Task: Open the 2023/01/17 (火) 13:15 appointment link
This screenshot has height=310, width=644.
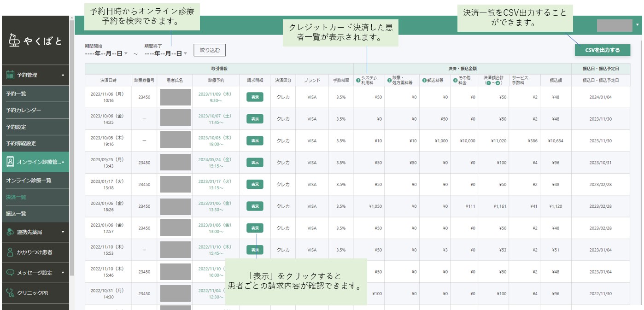Action: (x=216, y=184)
